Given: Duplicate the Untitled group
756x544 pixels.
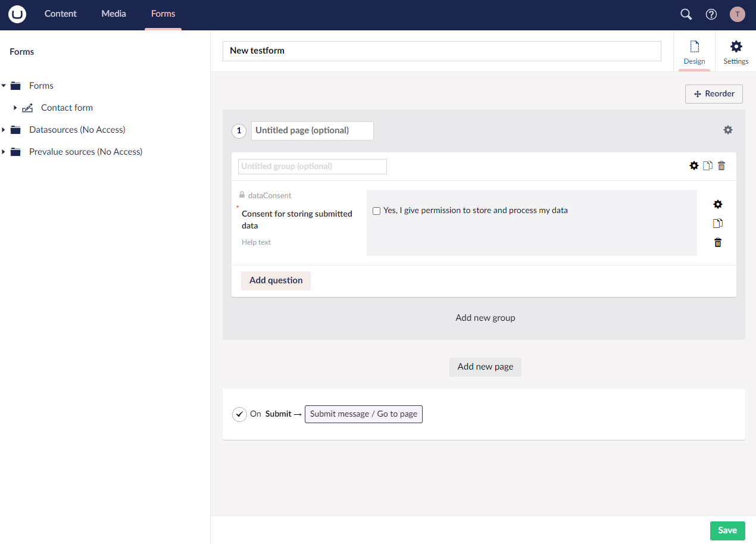Looking at the screenshot, I should 707,165.
